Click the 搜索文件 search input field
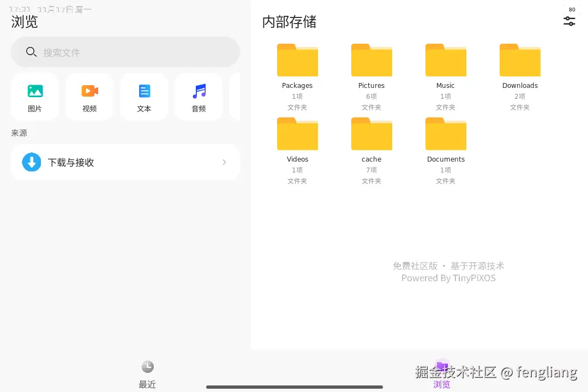The height and width of the screenshot is (392, 588). click(x=125, y=52)
